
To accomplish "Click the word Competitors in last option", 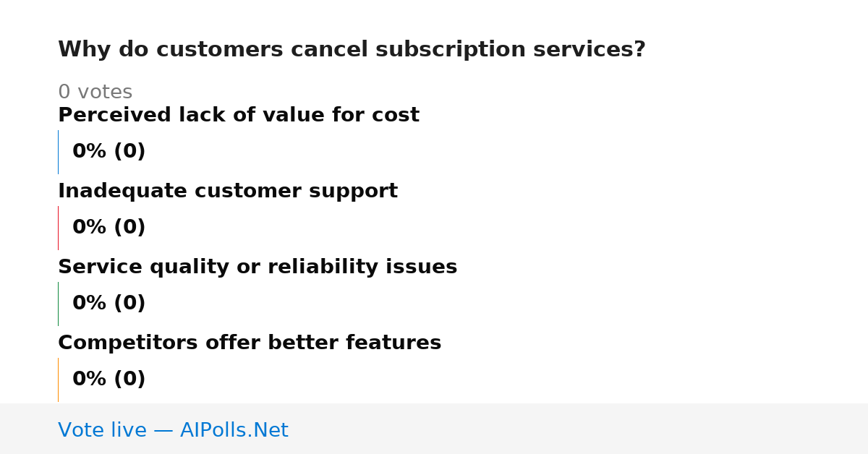I will pyautogui.click(x=128, y=343).
